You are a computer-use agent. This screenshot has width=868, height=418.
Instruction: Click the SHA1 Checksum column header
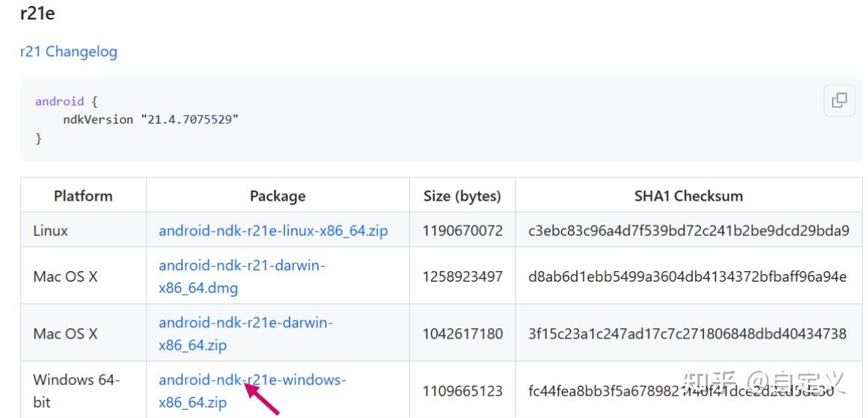(688, 196)
